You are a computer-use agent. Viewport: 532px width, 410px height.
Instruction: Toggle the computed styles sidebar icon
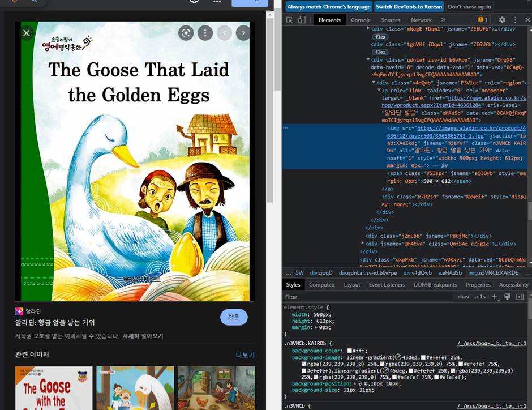click(x=520, y=297)
